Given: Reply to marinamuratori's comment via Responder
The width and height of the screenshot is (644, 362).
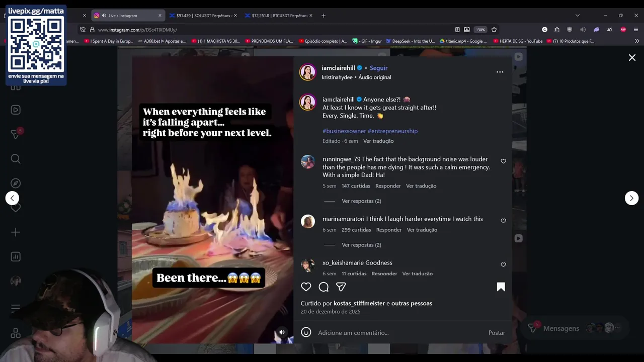Looking at the screenshot, I should (x=389, y=230).
